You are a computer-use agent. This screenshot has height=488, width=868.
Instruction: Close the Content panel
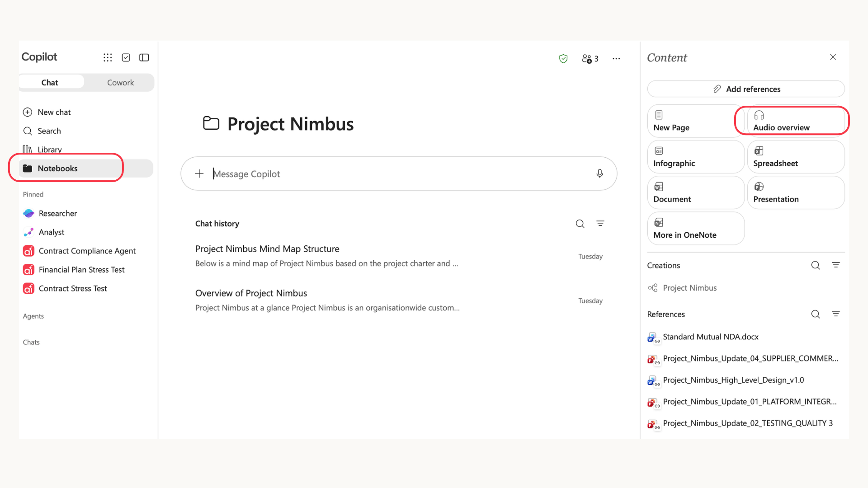pyautogui.click(x=833, y=57)
